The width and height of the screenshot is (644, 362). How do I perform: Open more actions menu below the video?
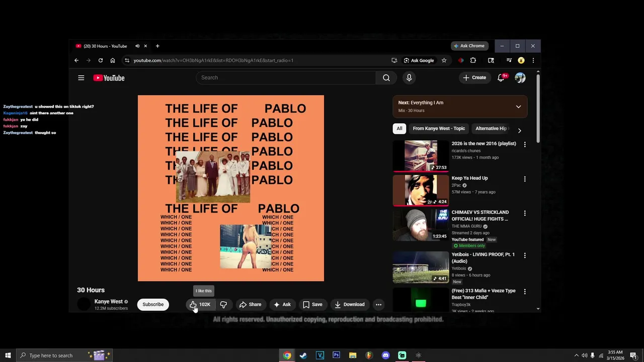tap(378, 304)
